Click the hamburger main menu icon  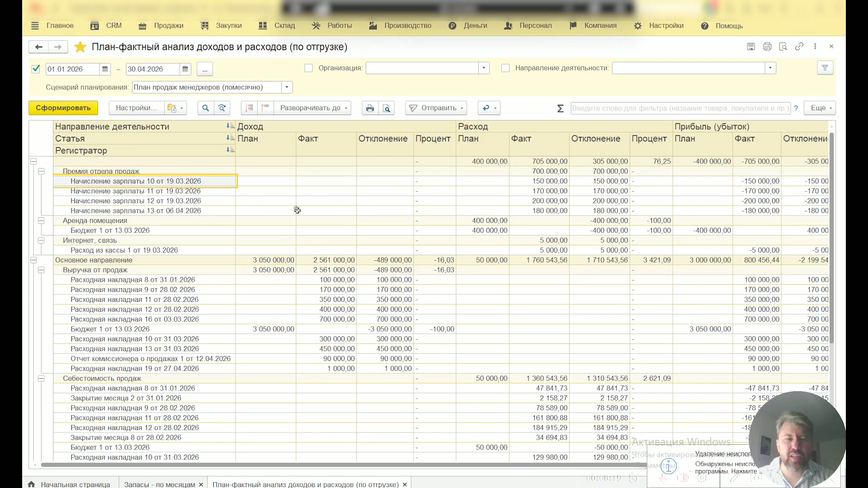point(35,26)
